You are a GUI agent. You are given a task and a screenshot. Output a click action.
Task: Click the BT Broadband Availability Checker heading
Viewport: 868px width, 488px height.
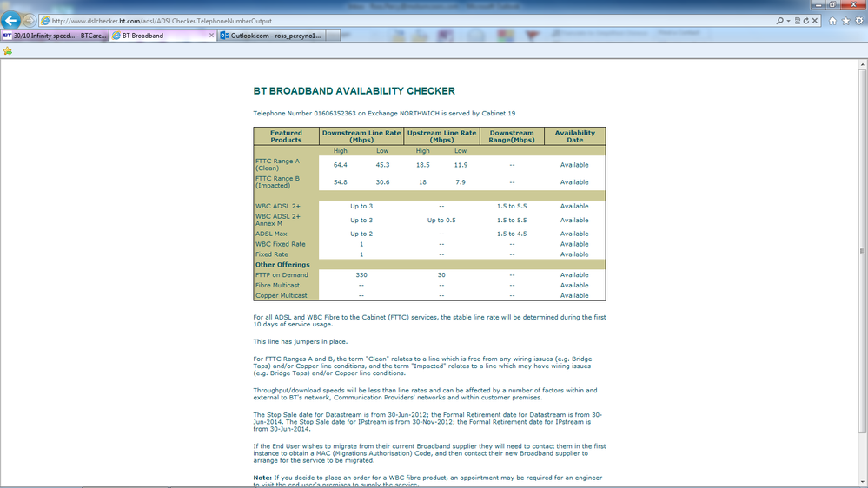tap(354, 91)
